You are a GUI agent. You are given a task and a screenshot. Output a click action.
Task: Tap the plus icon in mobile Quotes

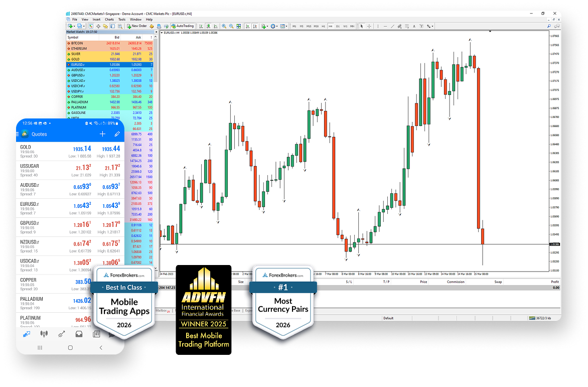(102, 134)
